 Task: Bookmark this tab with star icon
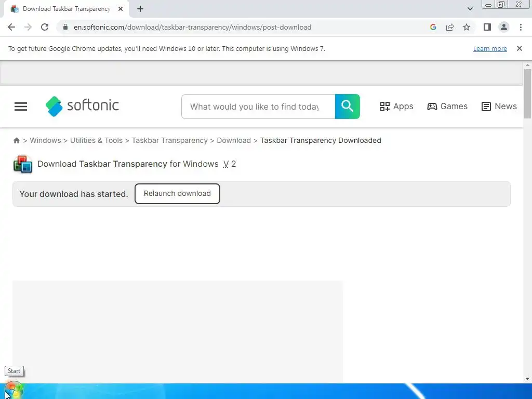tap(467, 27)
